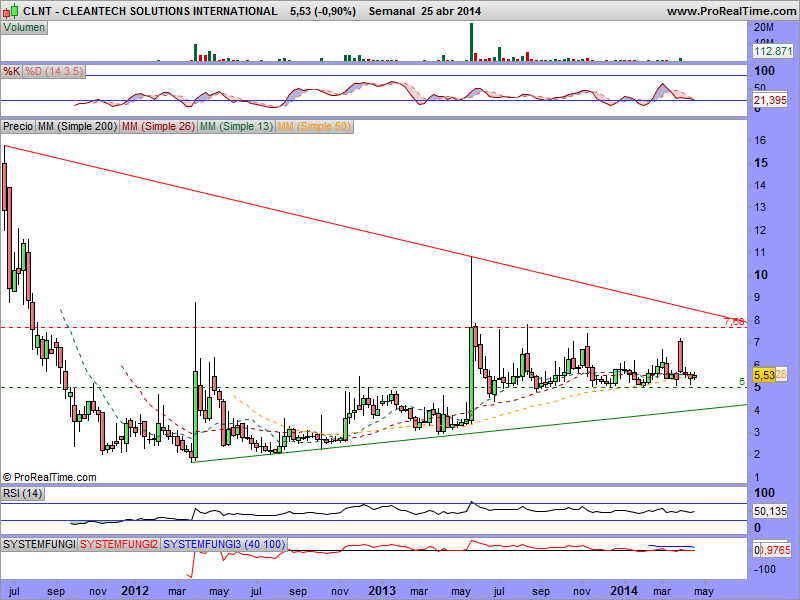
Task: Click the Semanal 25 abr 2014 date text
Action: 424,11
